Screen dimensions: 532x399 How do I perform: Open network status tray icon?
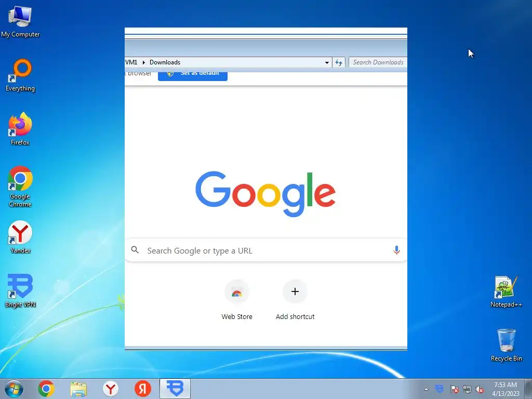click(467, 389)
